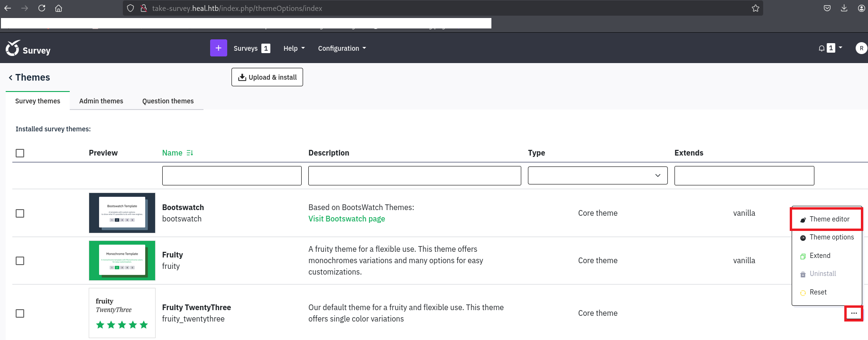Viewport: 868px width, 340px height.
Task: Click the Upload & install button
Action: pos(267,77)
